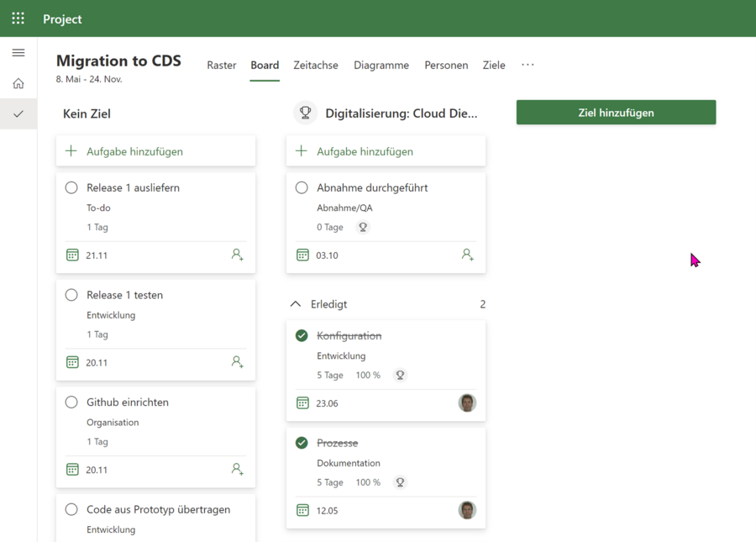This screenshot has width=756, height=542.
Task: Click calendar icon on Release 1 testen
Action: [x=72, y=362]
